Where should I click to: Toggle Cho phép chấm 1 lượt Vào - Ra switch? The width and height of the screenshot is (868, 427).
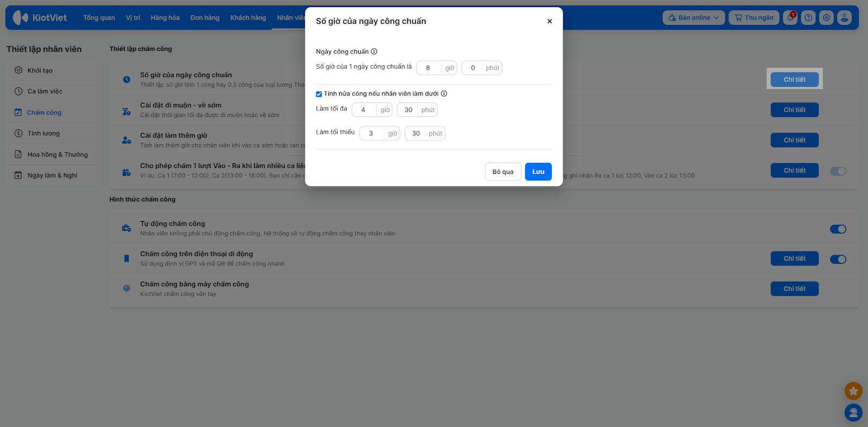(838, 171)
